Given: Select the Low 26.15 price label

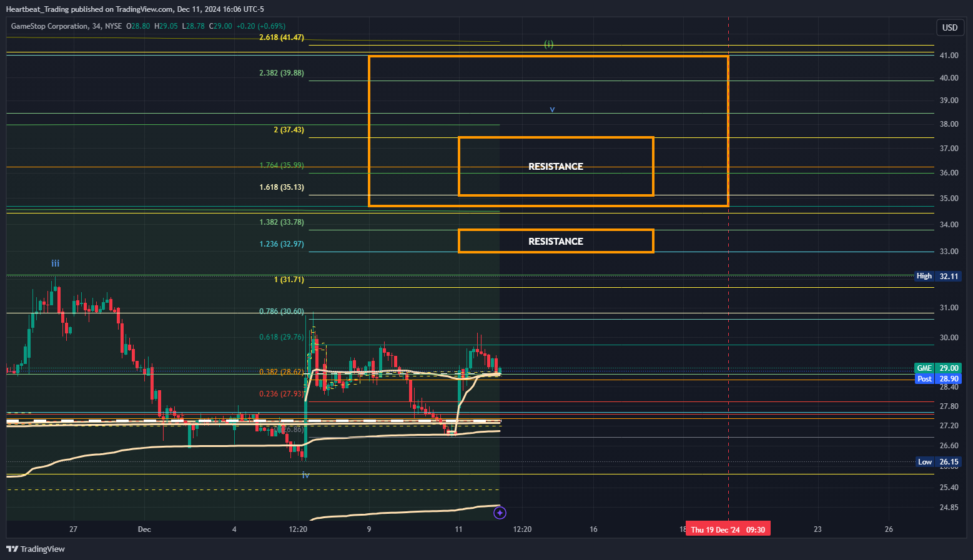Looking at the screenshot, I should [937, 462].
